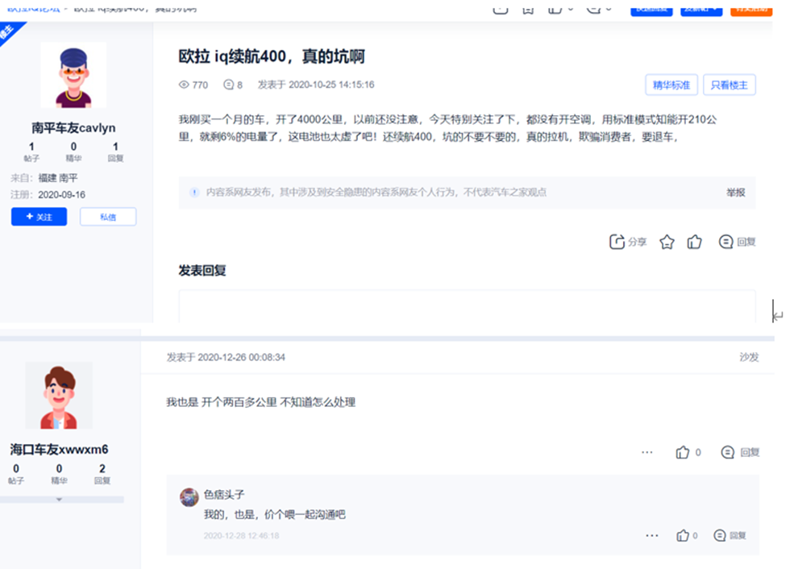The image size is (794, 569).
Task: Click the registration date 2020-09-16
Action: coord(62,195)
